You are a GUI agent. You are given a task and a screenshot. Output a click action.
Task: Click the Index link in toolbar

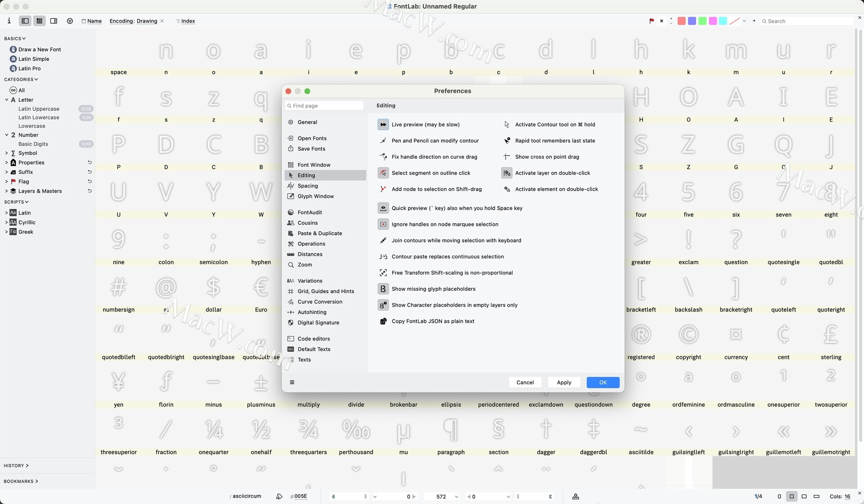[188, 21]
